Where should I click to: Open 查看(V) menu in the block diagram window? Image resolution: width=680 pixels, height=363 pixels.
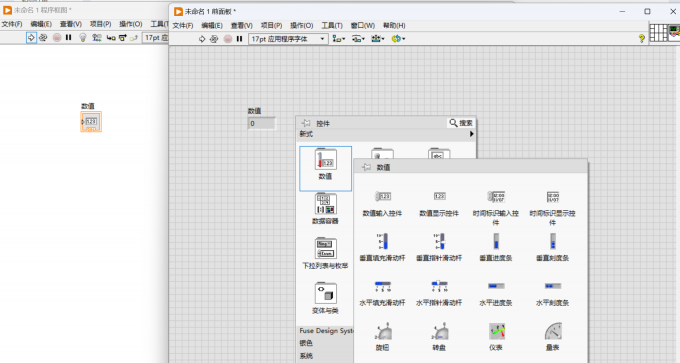[x=71, y=24]
